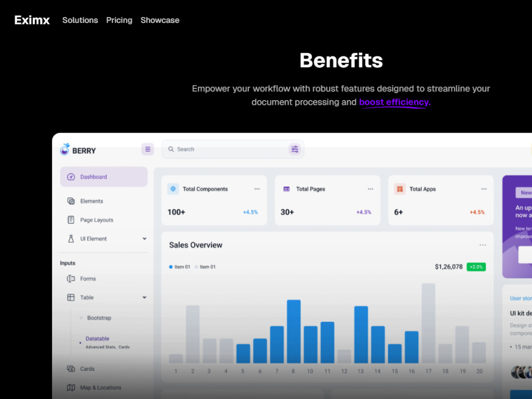Viewport: 532px width, 399px height.
Task: Expand the UI Element chevron
Action: (145, 238)
